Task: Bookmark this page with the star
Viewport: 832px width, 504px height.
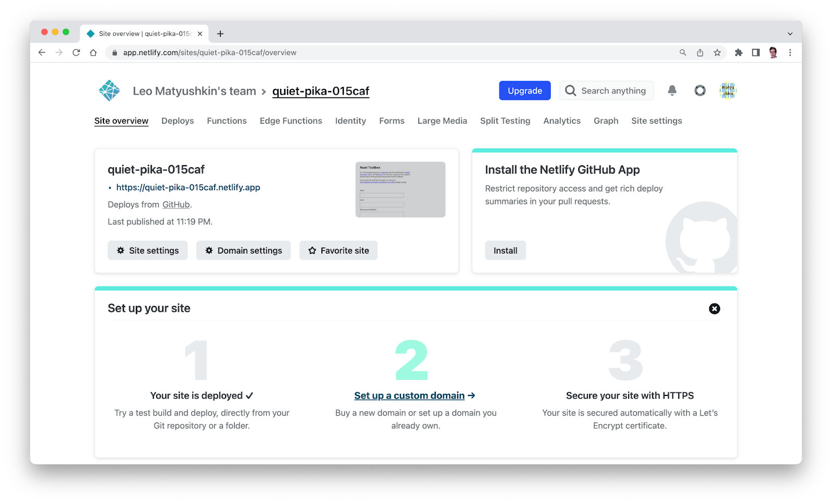Action: pyautogui.click(x=717, y=52)
